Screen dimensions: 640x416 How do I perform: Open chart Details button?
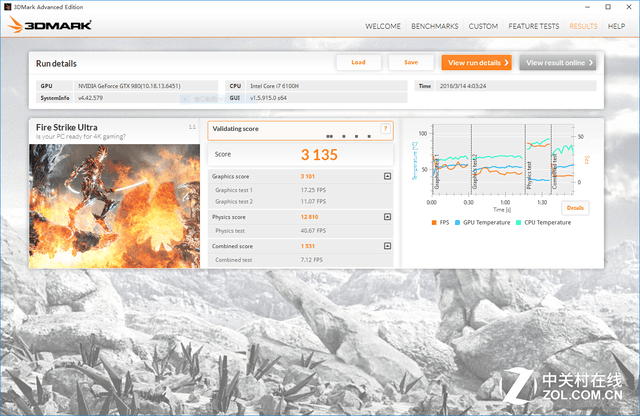click(x=574, y=208)
